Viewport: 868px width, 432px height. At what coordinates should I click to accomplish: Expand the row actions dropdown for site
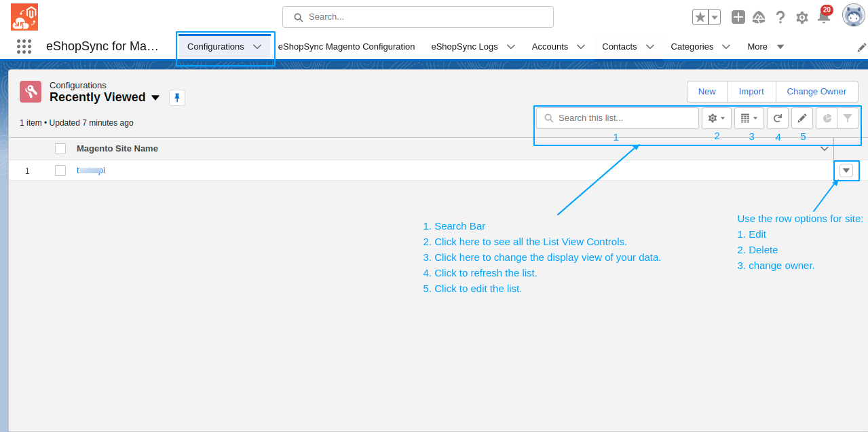(846, 170)
